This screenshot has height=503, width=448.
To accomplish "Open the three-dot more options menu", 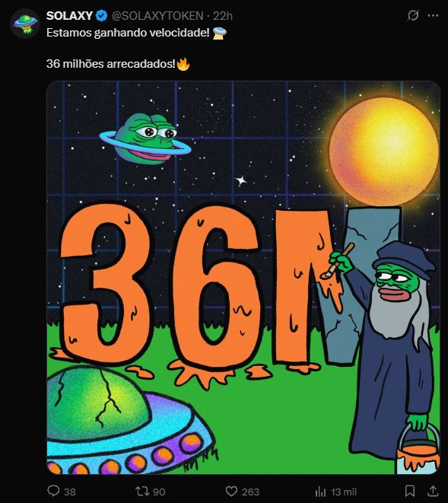I will (x=433, y=15).
